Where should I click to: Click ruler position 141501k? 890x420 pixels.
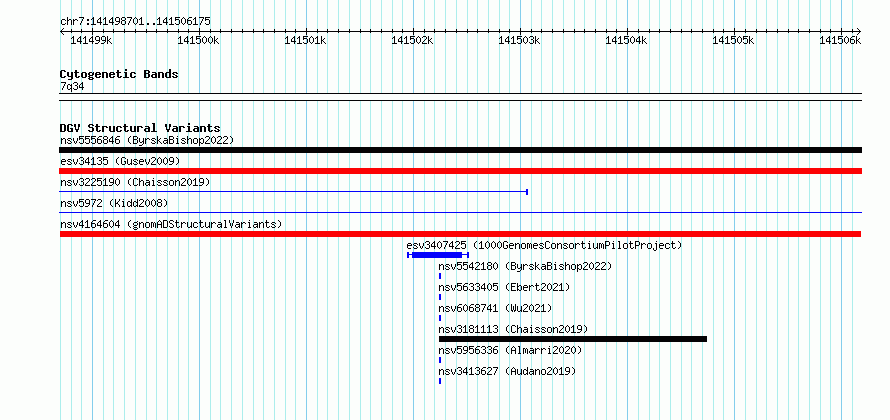click(x=305, y=40)
